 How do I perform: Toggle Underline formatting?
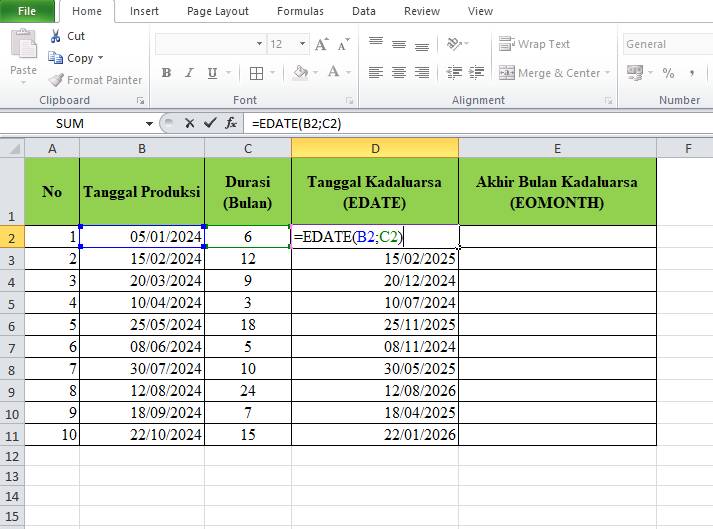(x=212, y=73)
